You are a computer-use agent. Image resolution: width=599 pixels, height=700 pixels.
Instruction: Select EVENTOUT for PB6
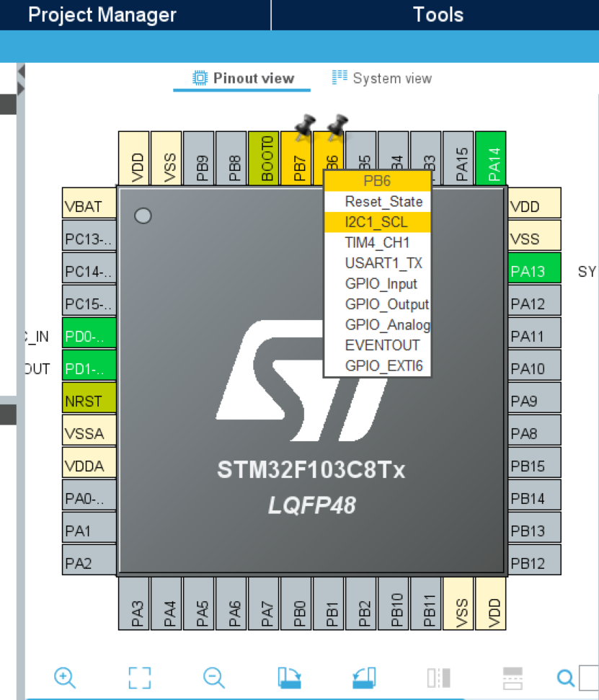click(378, 345)
